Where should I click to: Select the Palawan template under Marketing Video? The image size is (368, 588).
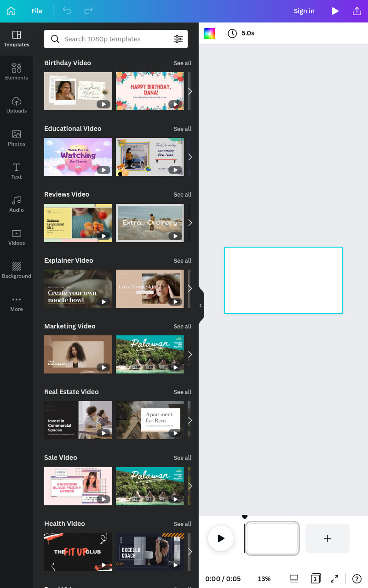click(150, 354)
